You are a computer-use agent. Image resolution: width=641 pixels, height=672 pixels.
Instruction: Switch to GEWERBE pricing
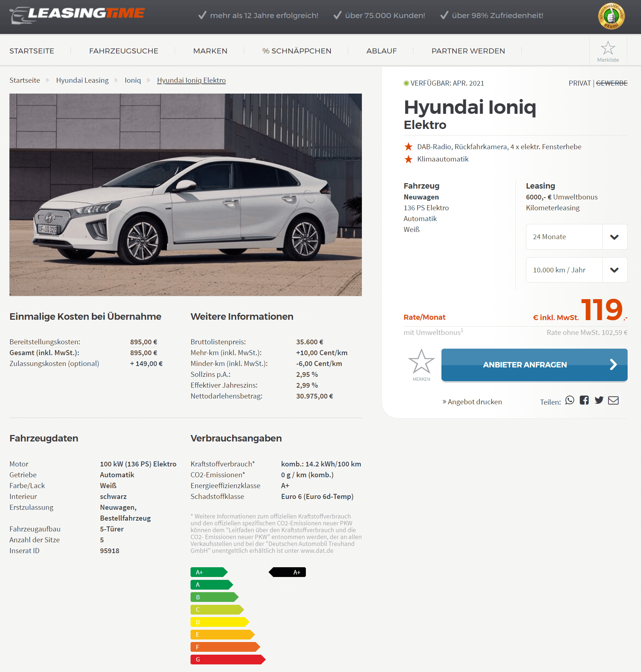click(612, 83)
